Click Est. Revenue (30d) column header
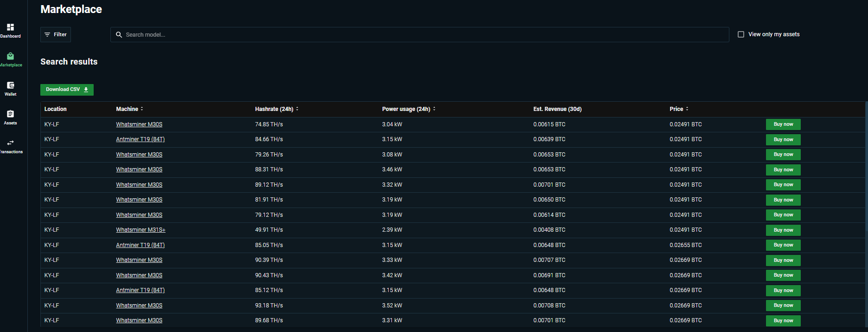Image resolution: width=868 pixels, height=332 pixels. click(557, 109)
